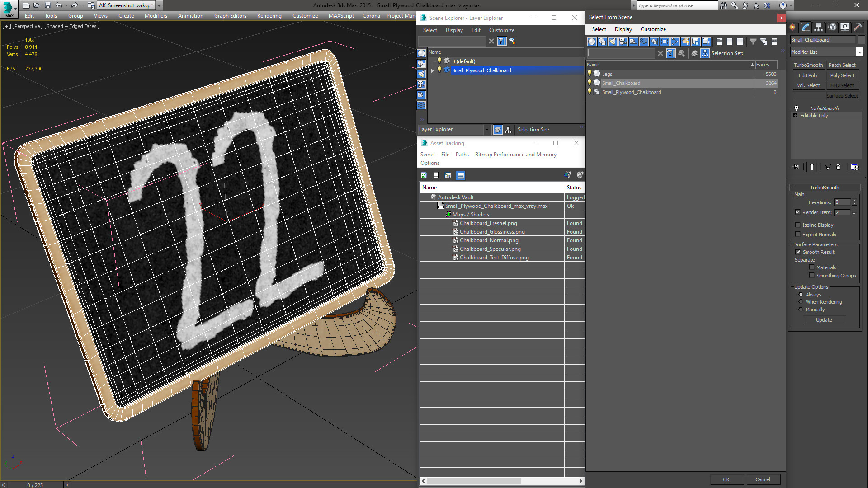The height and width of the screenshot is (488, 868).
Task: Expand Editable Poly plus sign in stack
Action: click(x=796, y=116)
